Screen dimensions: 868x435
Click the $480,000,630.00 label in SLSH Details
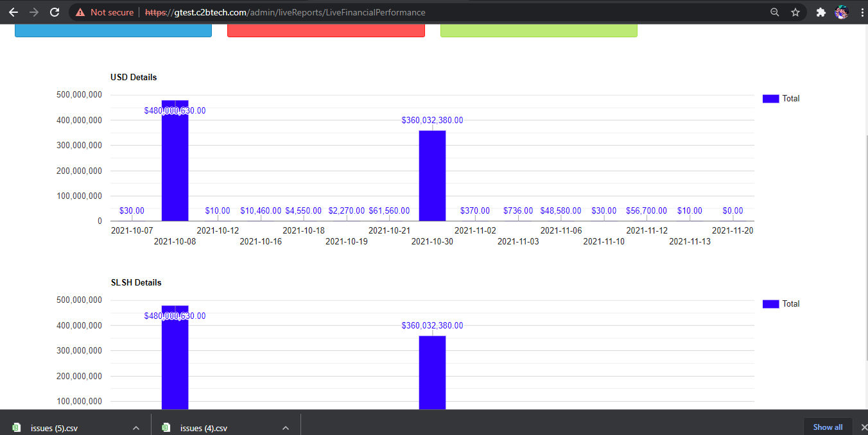coord(175,316)
